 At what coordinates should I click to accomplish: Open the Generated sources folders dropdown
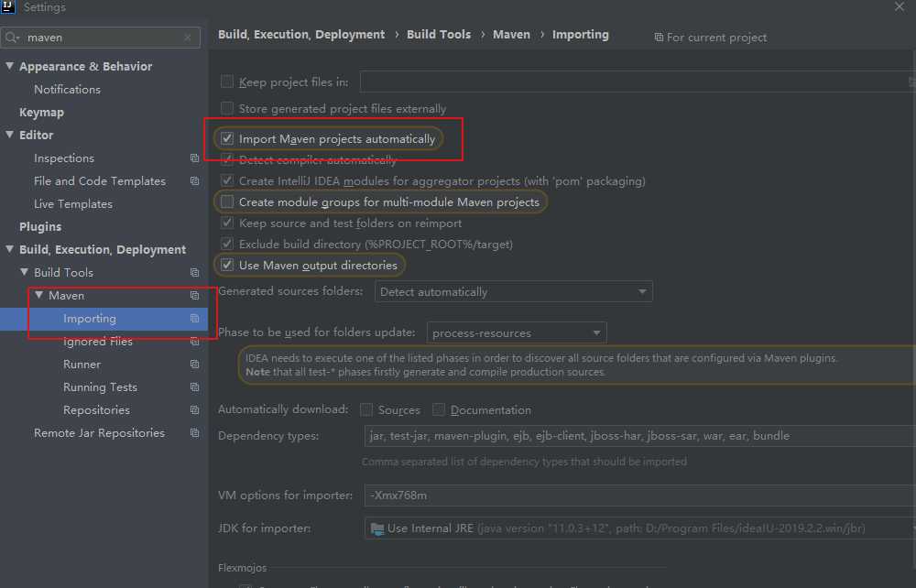[x=514, y=291]
